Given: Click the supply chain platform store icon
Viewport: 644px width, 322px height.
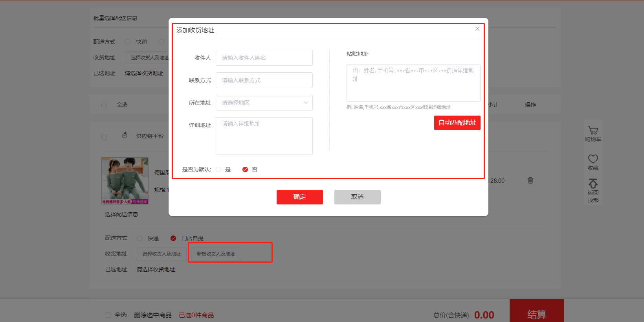Looking at the screenshot, I should (125, 136).
